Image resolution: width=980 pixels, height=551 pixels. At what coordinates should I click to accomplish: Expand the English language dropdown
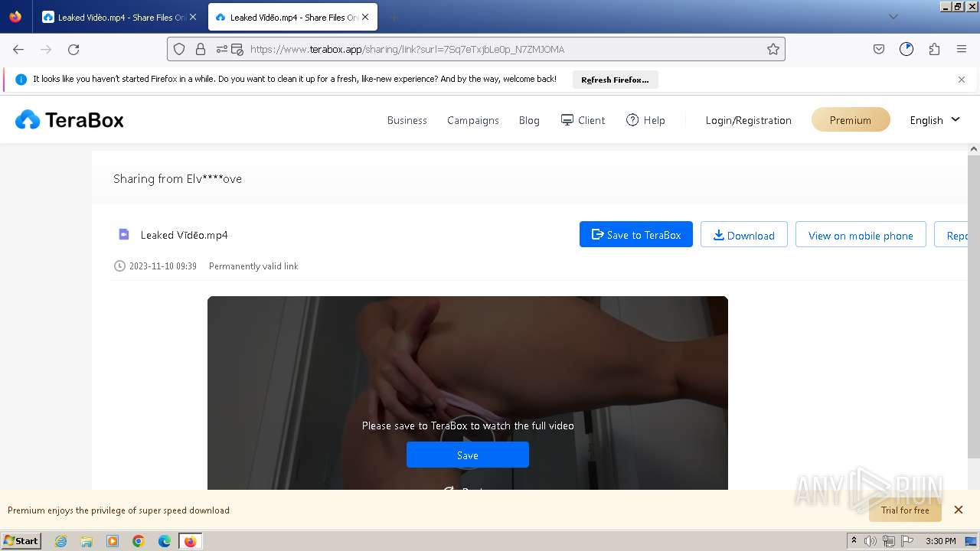tap(934, 120)
